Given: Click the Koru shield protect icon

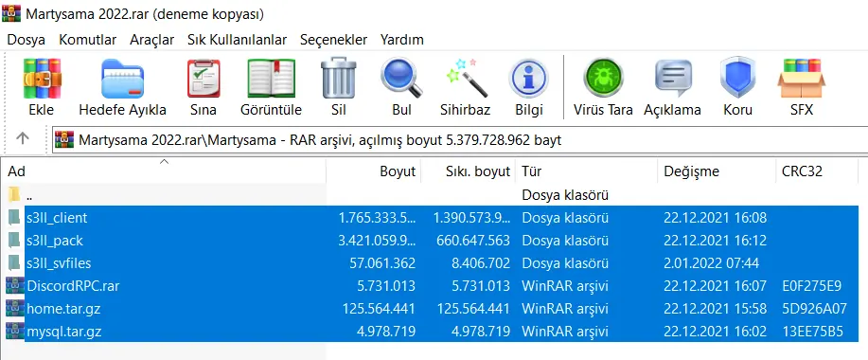Looking at the screenshot, I should pos(738,78).
